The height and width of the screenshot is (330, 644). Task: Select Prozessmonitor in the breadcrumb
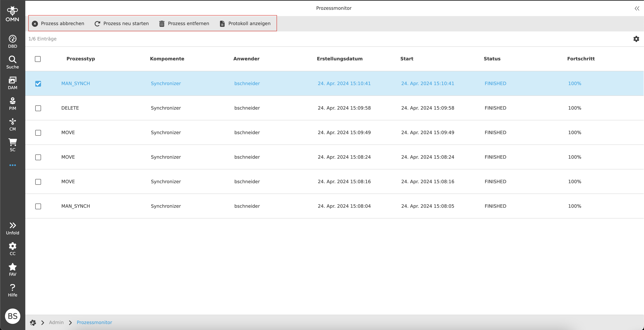point(94,322)
